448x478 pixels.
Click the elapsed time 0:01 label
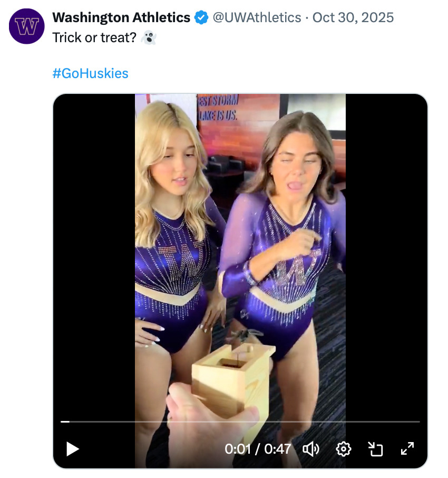click(x=238, y=449)
